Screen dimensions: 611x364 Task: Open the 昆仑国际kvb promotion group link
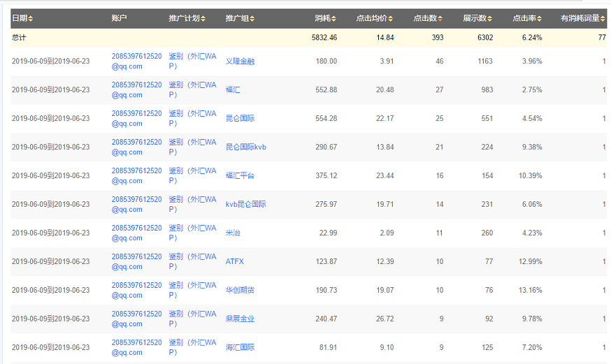pos(246,147)
